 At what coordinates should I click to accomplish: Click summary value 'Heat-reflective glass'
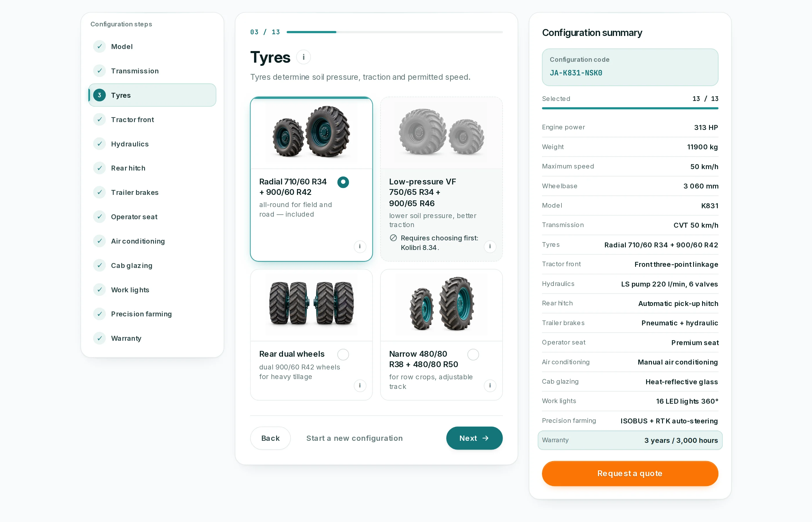pos(681,382)
